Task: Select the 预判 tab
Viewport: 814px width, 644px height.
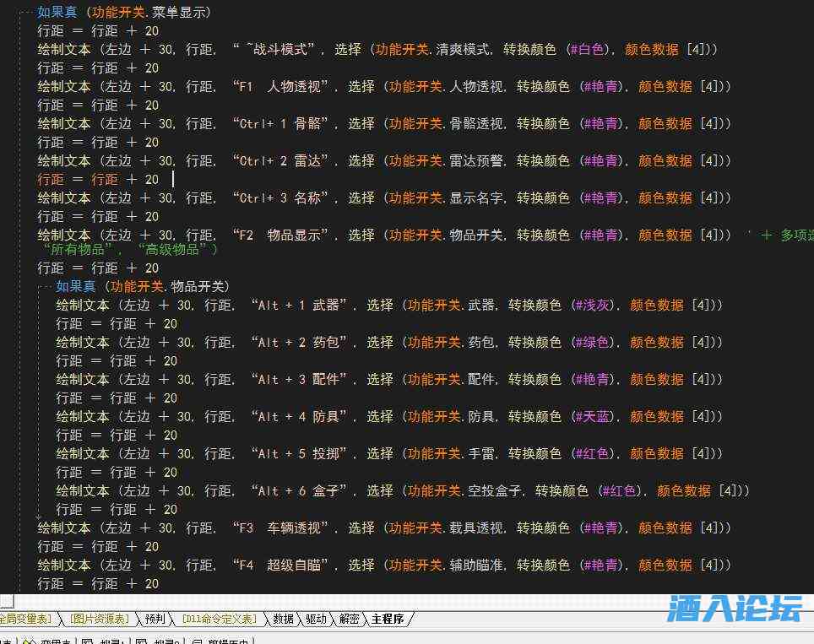Action: pos(155,620)
